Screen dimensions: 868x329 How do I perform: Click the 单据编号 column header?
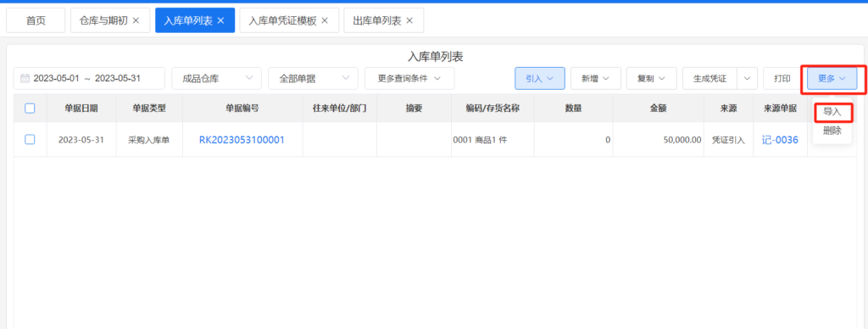(242, 109)
